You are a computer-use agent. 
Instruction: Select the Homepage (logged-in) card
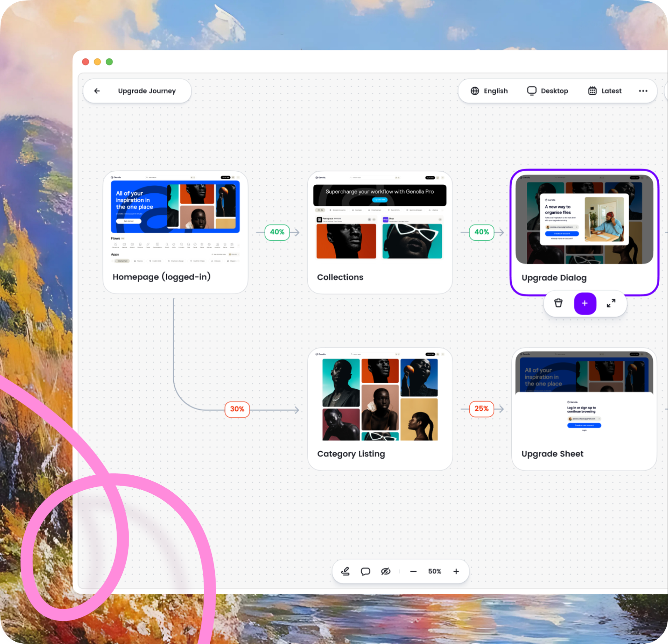(175, 232)
